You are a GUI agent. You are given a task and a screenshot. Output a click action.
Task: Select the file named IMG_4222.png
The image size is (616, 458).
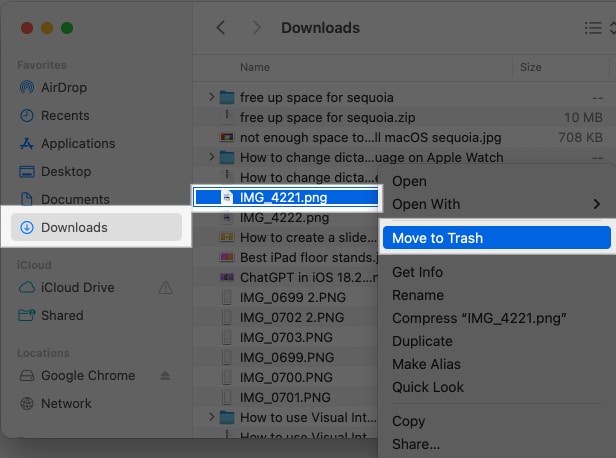point(284,217)
